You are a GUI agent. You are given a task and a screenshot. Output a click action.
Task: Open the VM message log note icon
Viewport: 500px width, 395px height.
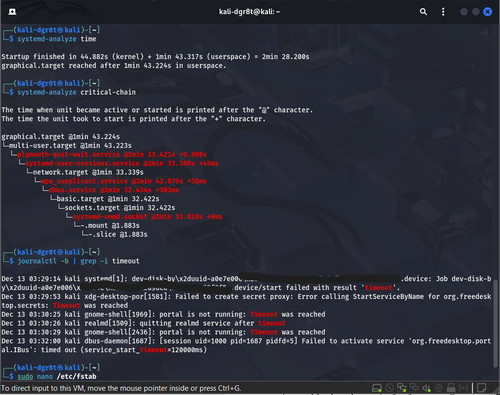pyautogui.click(x=482, y=388)
